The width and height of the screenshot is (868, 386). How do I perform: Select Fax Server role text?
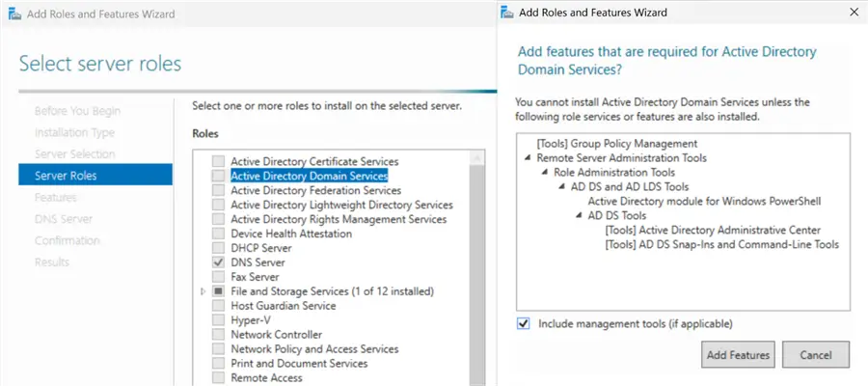point(255,277)
